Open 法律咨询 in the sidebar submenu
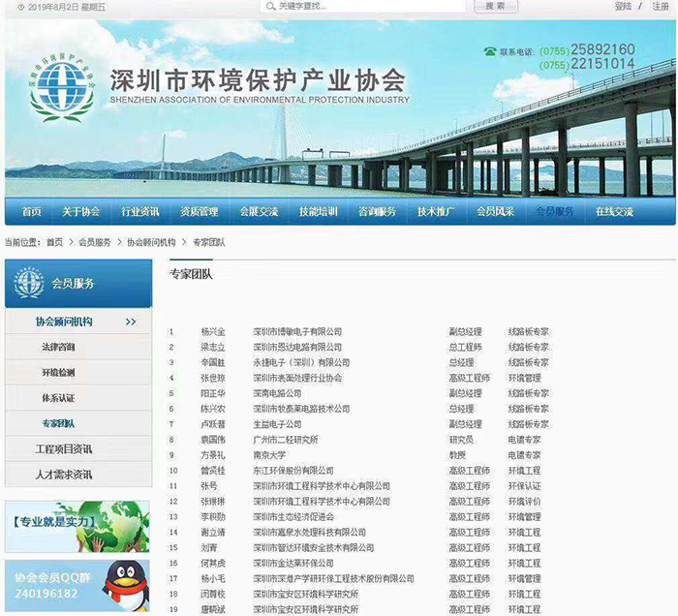 pos(58,347)
